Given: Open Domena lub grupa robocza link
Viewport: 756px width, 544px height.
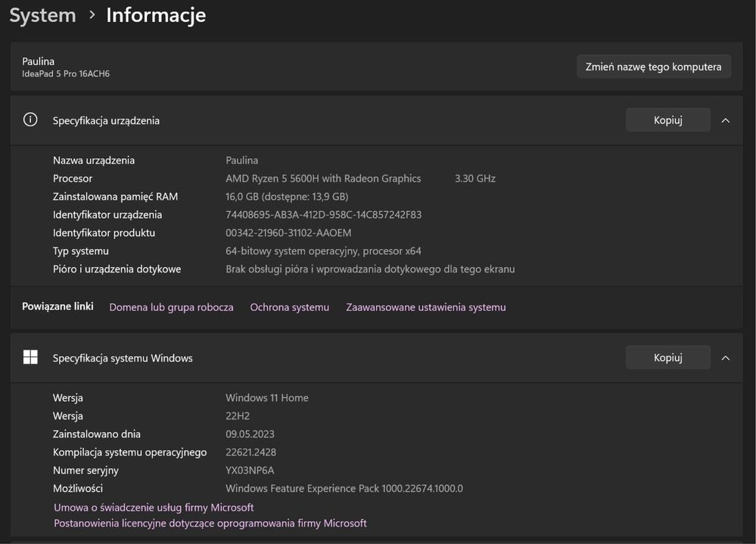Looking at the screenshot, I should (171, 307).
